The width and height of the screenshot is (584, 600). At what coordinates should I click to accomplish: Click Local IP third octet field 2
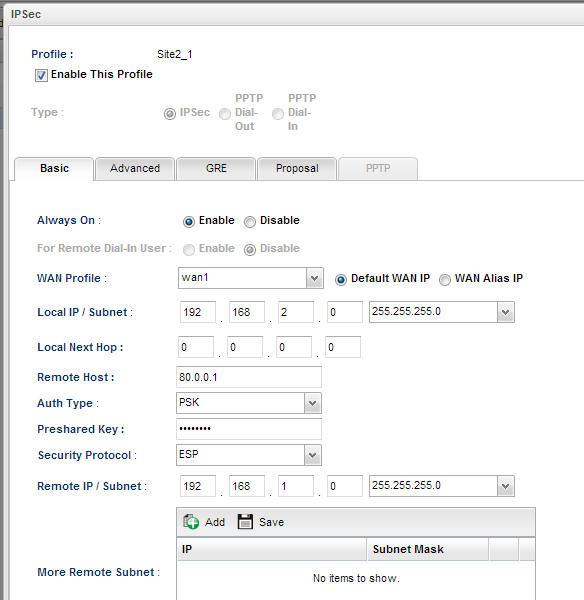coord(296,312)
